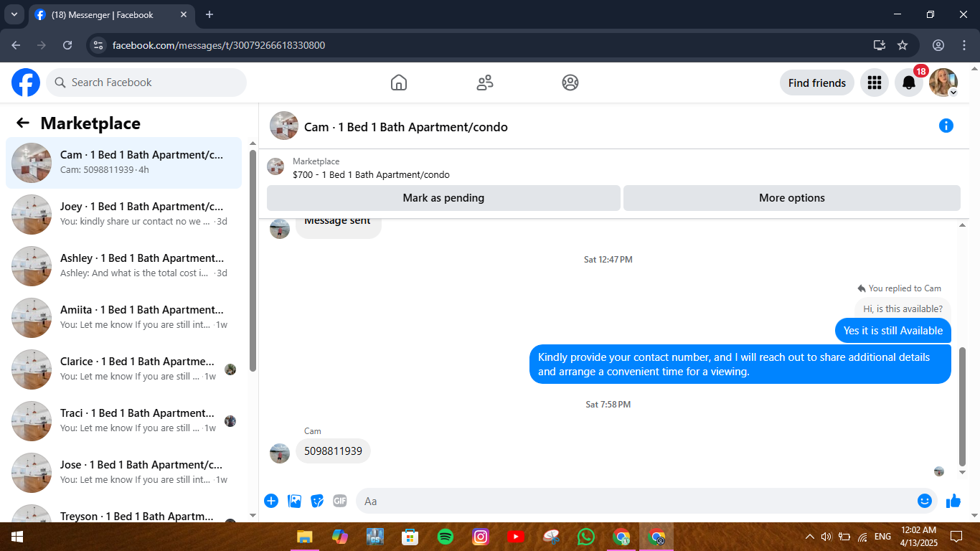Open WhatsApp from the taskbar
The width and height of the screenshot is (980, 551).
tap(586, 537)
